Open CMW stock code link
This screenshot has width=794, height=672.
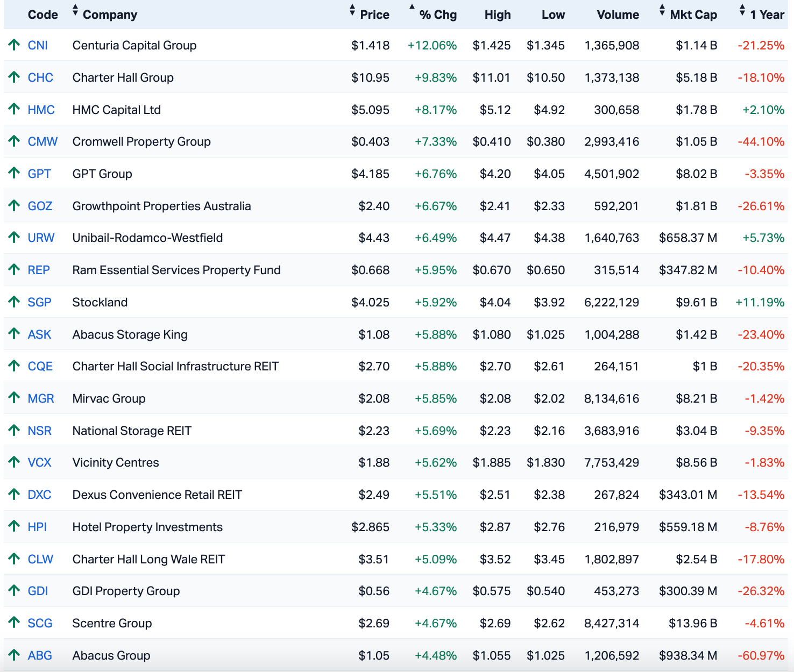point(42,141)
